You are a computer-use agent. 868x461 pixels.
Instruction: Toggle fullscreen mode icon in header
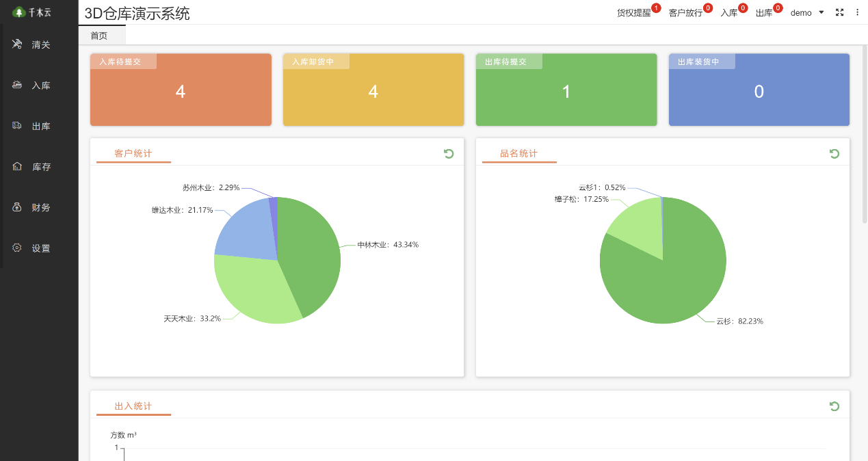point(840,12)
